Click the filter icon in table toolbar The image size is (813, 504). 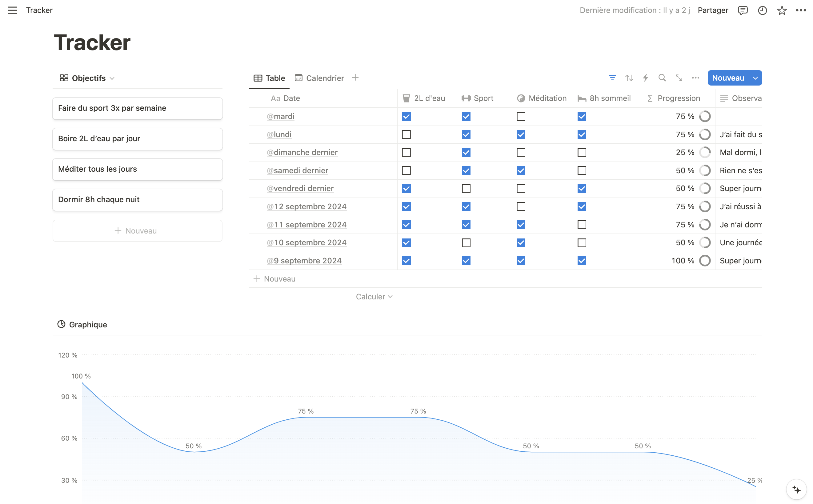pyautogui.click(x=612, y=78)
